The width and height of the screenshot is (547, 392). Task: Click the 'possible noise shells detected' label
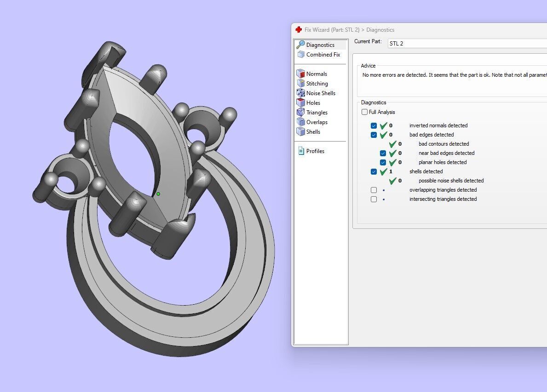coord(451,181)
